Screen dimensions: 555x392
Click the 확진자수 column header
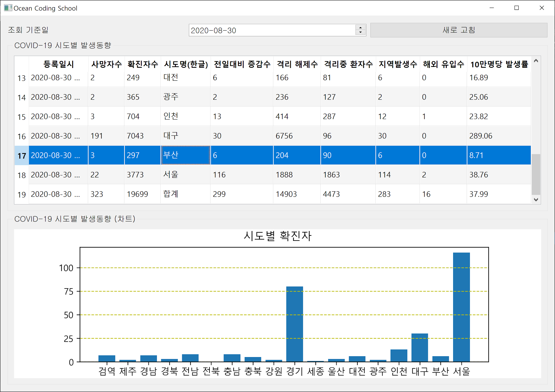pyautogui.click(x=143, y=64)
